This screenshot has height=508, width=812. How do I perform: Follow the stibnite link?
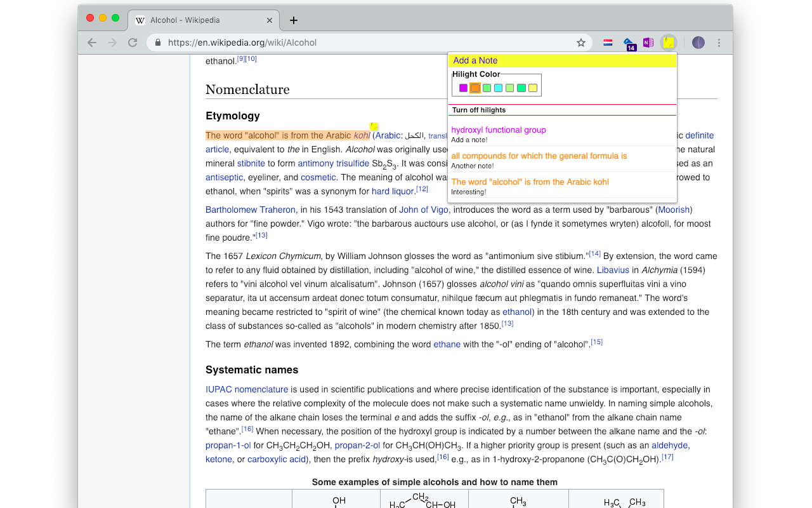251,163
